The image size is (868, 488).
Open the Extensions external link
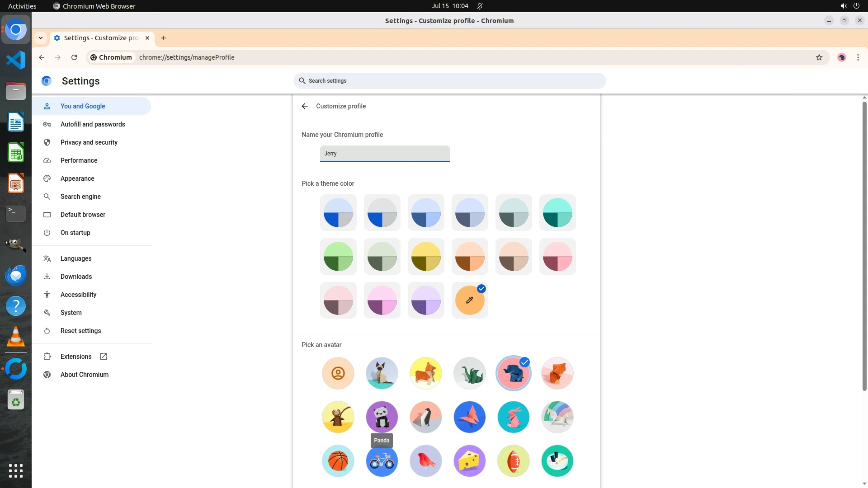(x=76, y=357)
